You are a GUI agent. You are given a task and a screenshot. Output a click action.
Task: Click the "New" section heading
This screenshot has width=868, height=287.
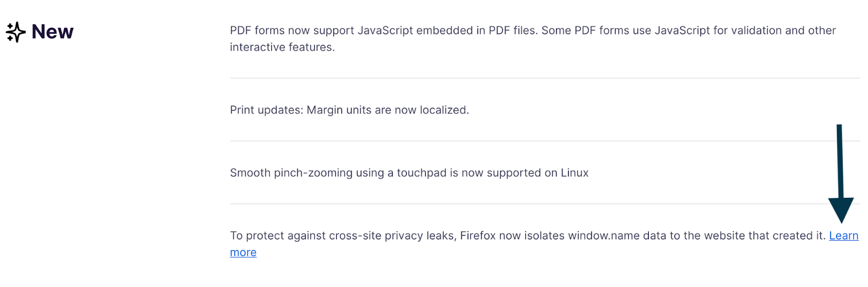coord(52,32)
